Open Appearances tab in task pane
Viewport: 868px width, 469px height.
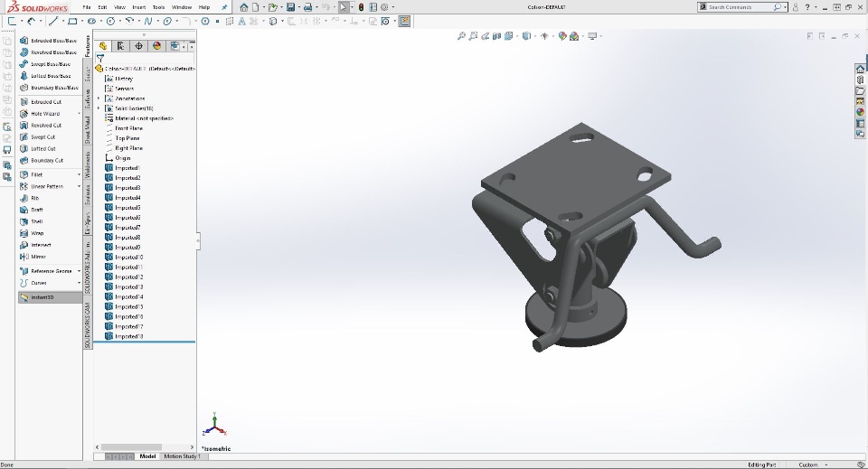tap(860, 112)
